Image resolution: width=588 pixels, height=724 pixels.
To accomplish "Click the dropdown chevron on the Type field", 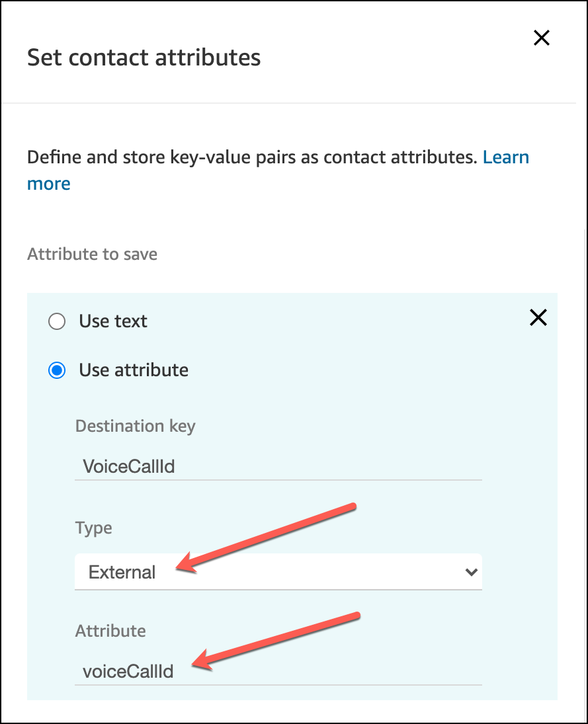I will 472,571.
